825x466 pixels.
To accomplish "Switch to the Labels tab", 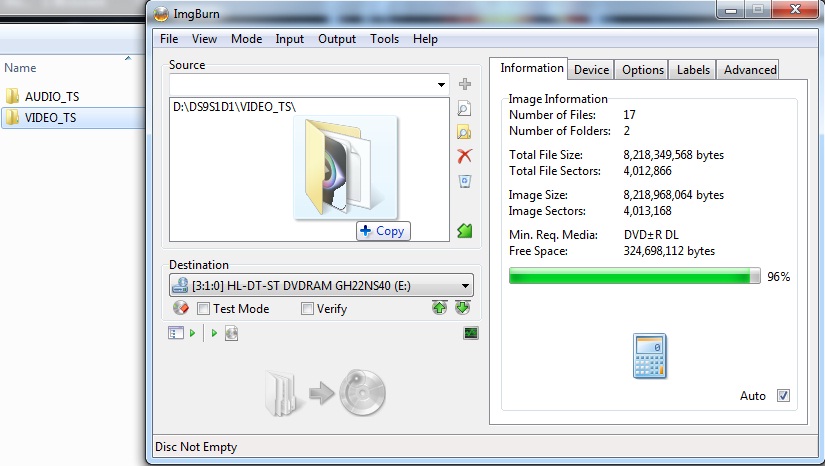I will pyautogui.click(x=693, y=70).
